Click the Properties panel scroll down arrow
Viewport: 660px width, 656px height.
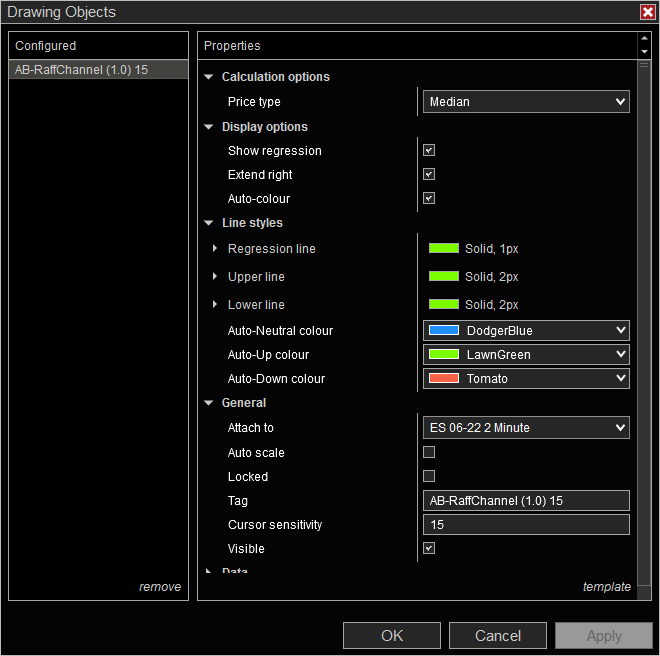[644, 52]
